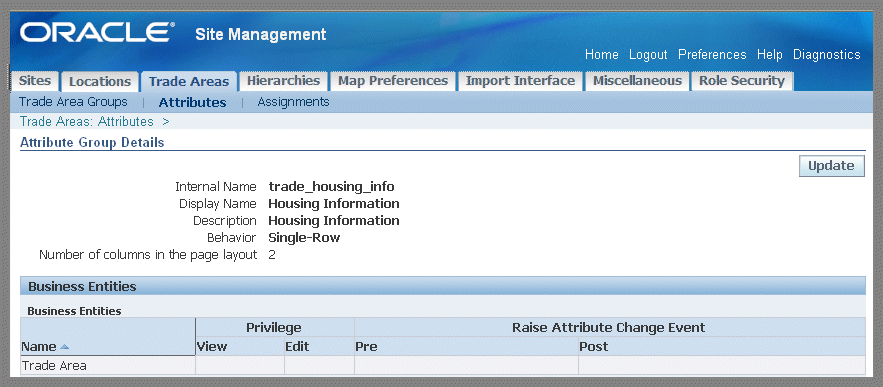Screen dimensions: 883x387
Task: Click Raise Attribute Change Event header
Action: pos(609,327)
